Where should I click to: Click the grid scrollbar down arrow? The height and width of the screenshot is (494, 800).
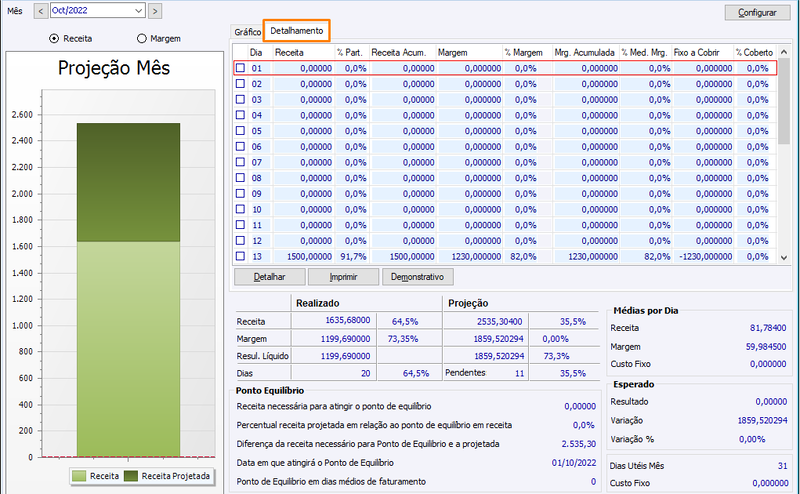[x=784, y=258]
